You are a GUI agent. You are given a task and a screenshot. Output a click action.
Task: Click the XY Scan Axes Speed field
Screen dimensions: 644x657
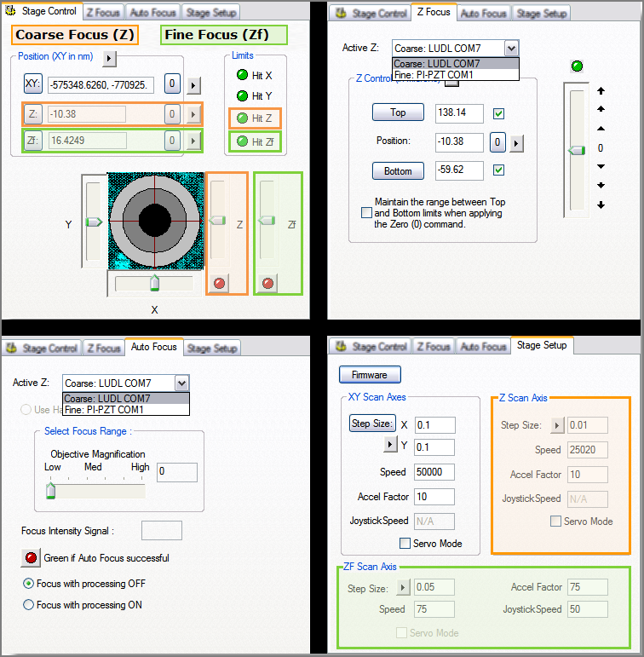pyautogui.click(x=434, y=472)
